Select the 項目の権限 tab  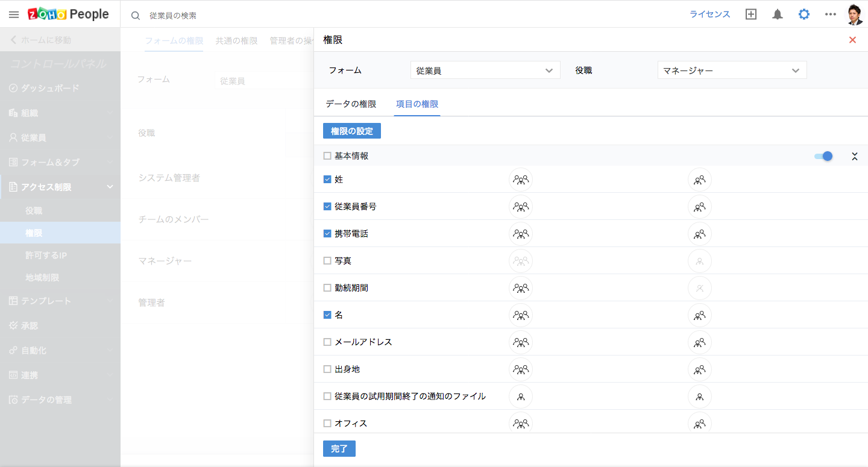click(417, 104)
